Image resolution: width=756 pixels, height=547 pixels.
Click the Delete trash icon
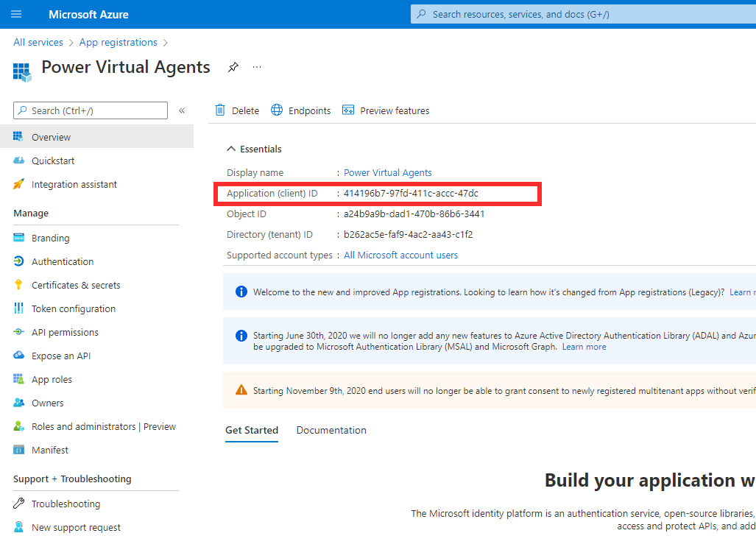click(220, 110)
